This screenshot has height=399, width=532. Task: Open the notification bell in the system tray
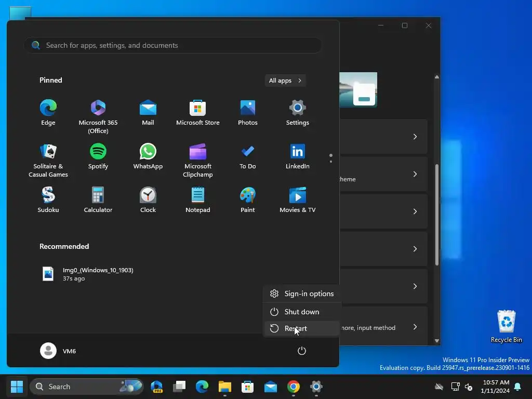point(518,387)
